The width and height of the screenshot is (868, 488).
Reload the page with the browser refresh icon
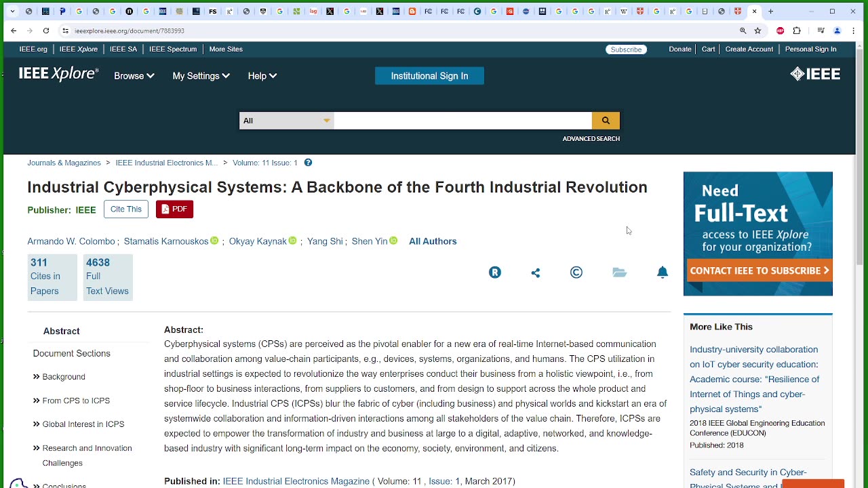tap(46, 30)
